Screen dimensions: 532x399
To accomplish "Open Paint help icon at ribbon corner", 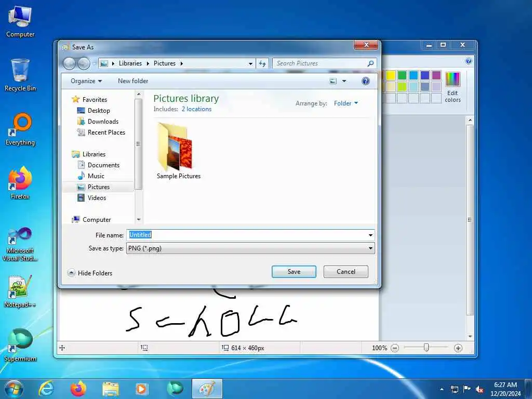I will click(469, 61).
